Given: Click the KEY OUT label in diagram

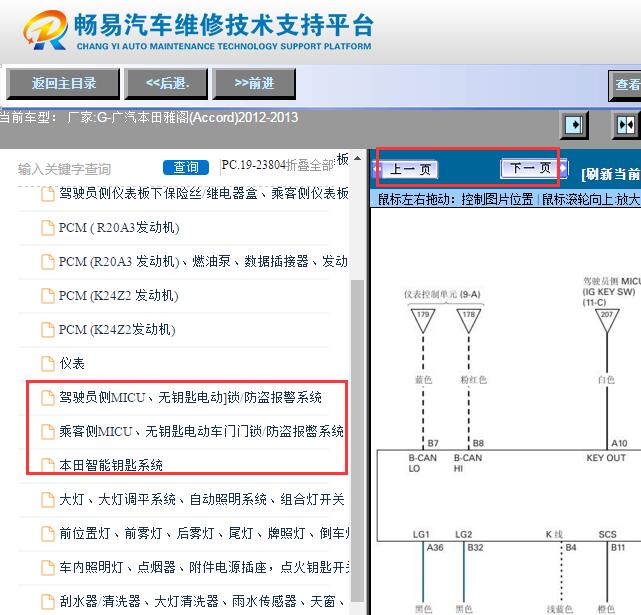Looking at the screenshot, I should pyautogui.click(x=606, y=458).
